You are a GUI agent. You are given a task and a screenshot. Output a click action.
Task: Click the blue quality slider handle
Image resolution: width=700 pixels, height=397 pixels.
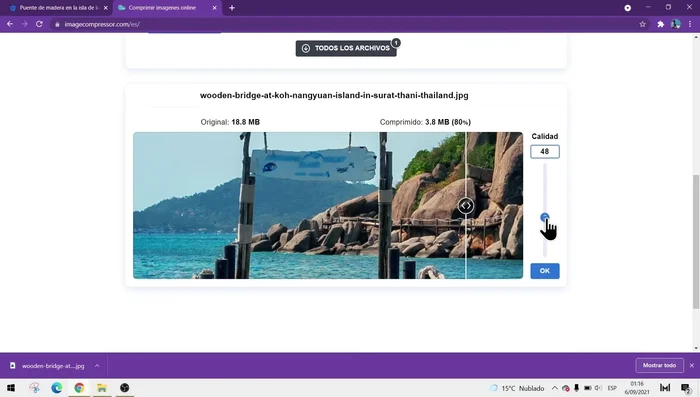(544, 217)
